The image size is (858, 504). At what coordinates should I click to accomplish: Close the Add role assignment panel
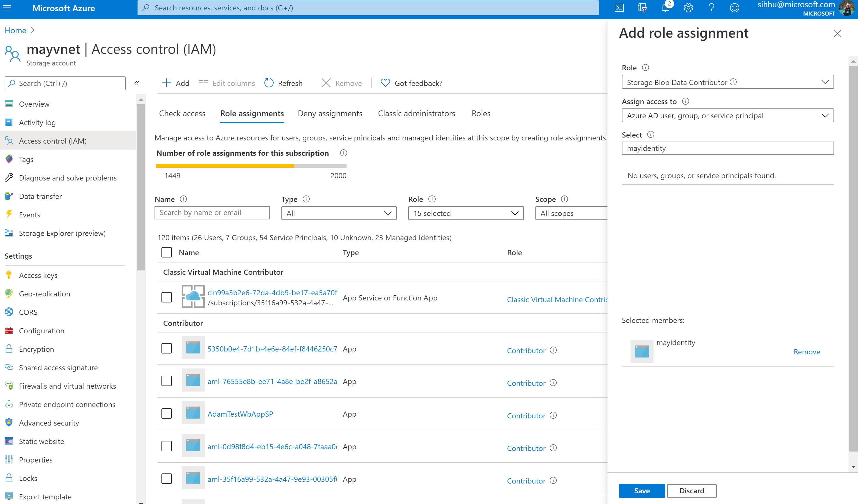coord(837,33)
